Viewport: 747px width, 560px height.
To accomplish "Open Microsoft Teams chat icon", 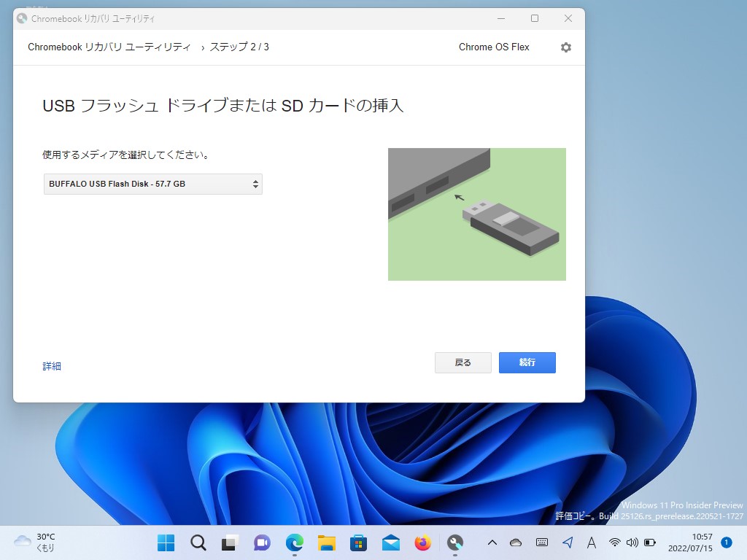I will pyautogui.click(x=261, y=542).
